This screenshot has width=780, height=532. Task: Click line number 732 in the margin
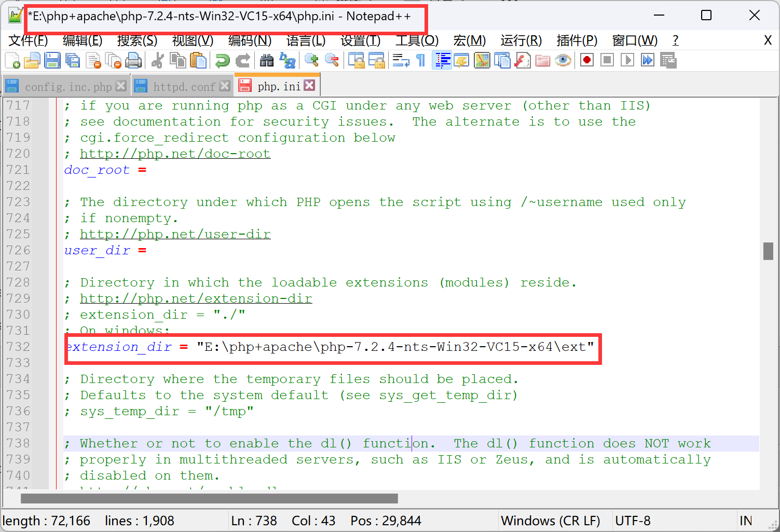(18, 347)
